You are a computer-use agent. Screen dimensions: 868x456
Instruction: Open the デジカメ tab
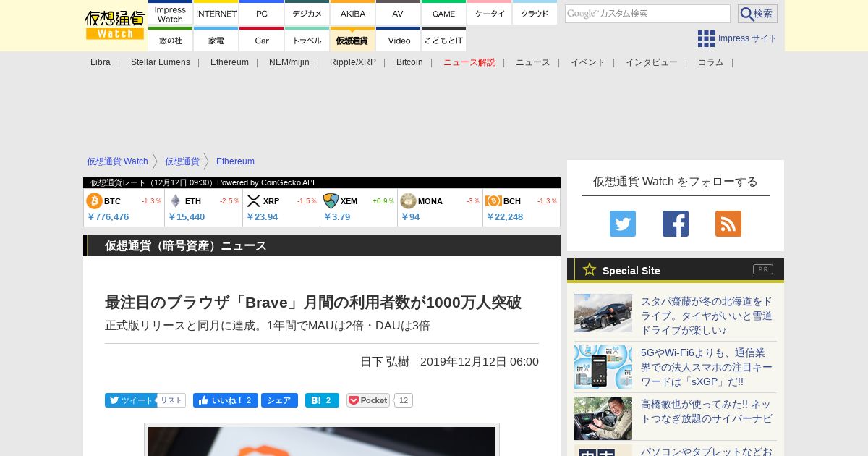(x=307, y=14)
